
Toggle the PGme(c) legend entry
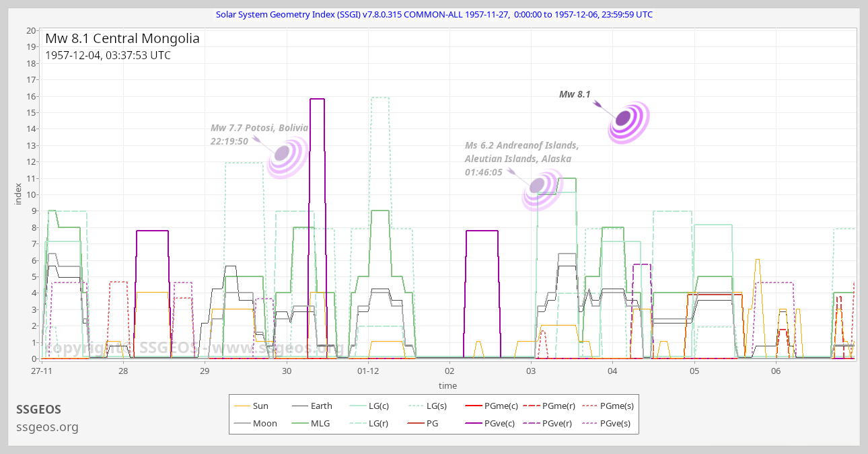(x=492, y=406)
